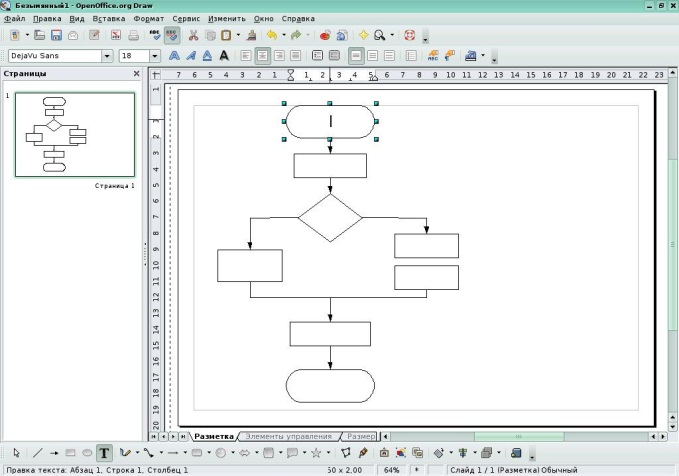The width and height of the screenshot is (679, 476).
Task: Switch to the Разметка layer tab
Action: tap(213, 437)
